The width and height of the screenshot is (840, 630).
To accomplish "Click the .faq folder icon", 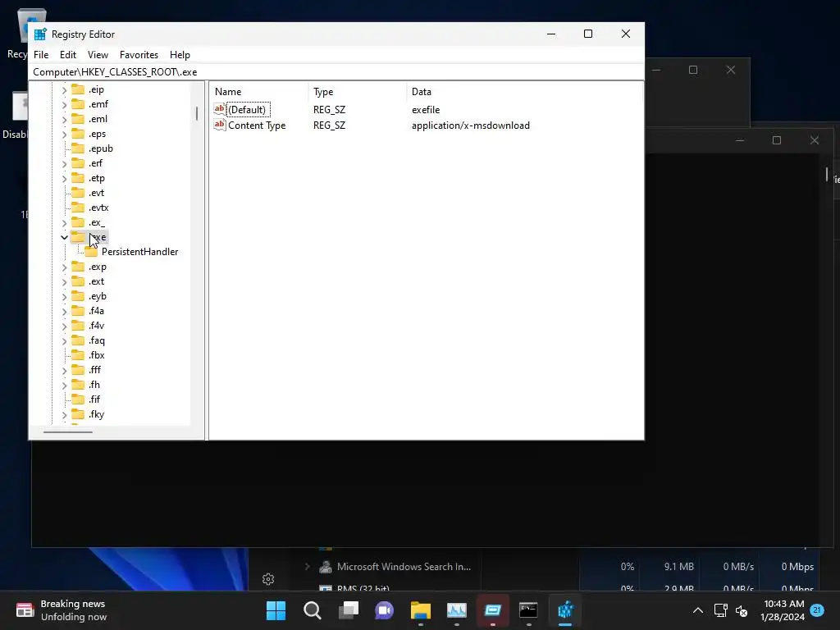I will 78,340.
